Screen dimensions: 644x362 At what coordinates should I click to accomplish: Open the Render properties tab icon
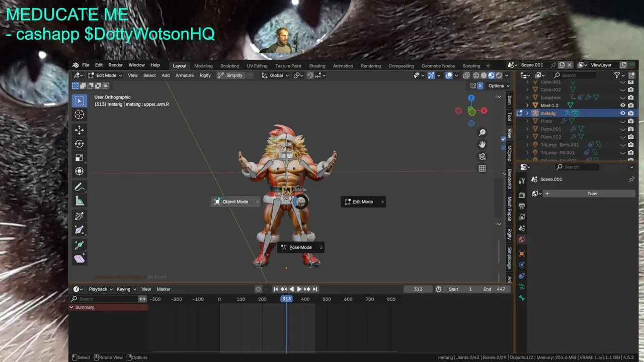pos(522,195)
